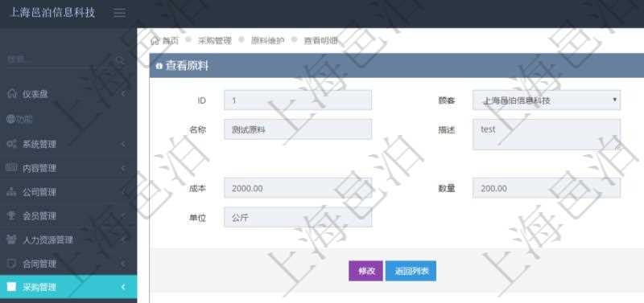Open the 顾客 dropdown
644x303 pixels.
click(547, 100)
